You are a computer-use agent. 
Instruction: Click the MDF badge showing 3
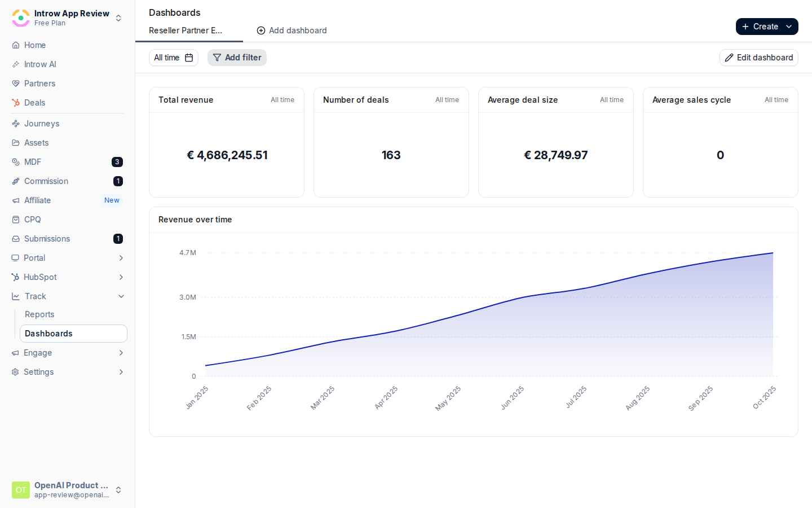(117, 162)
